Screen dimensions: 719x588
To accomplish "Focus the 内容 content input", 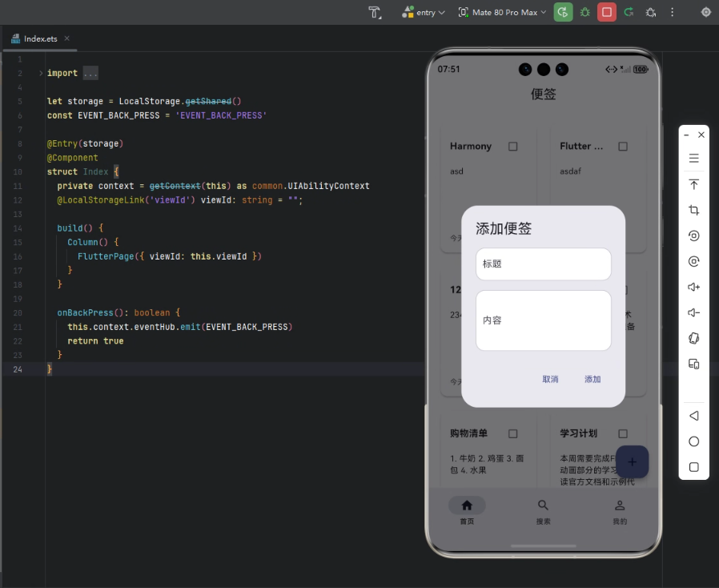I will coord(544,320).
